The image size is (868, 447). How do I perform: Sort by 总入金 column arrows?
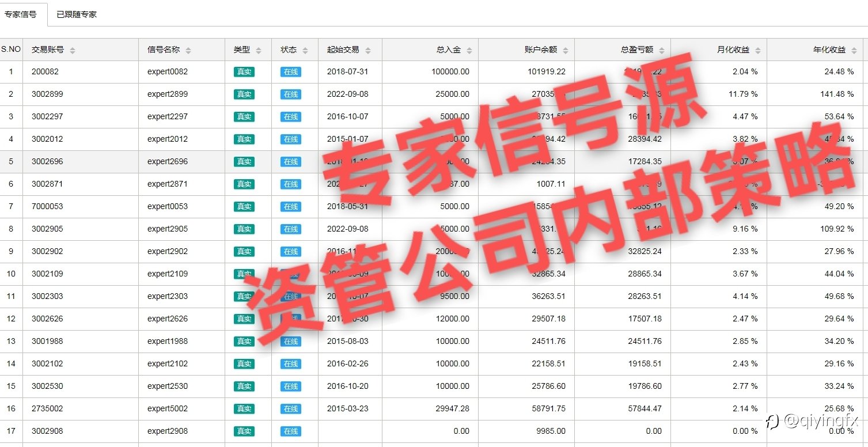pos(469,51)
